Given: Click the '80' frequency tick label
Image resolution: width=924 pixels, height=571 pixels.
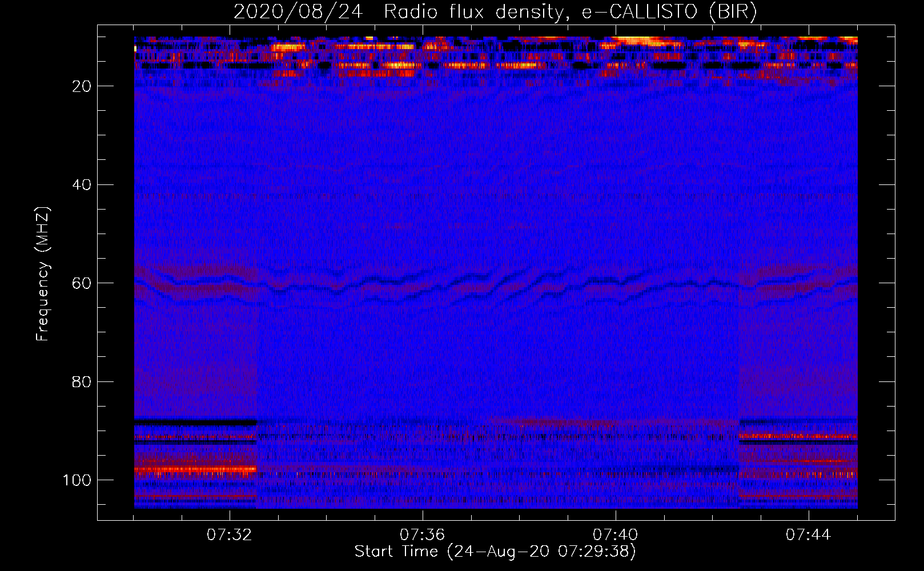Looking at the screenshot, I should (x=82, y=381).
